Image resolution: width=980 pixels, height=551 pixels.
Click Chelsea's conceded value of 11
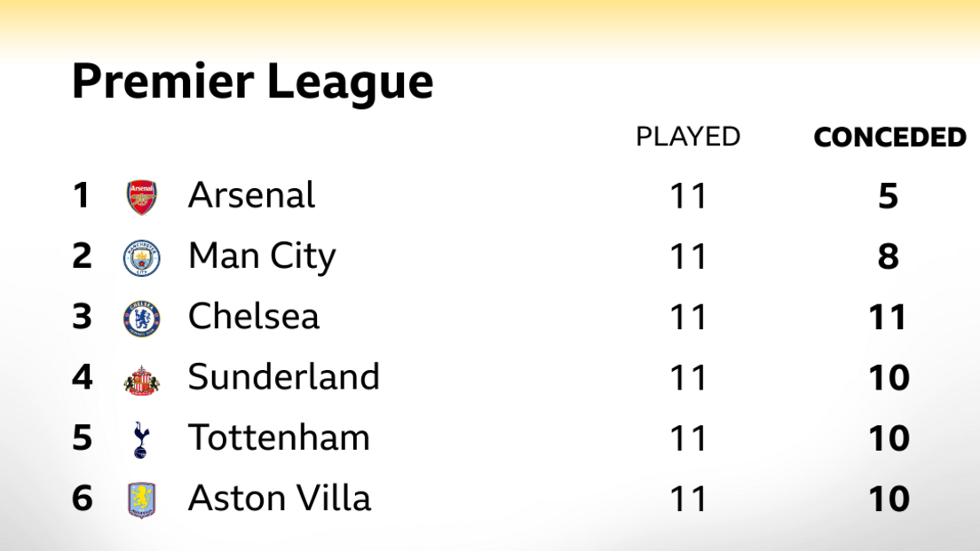click(x=889, y=318)
